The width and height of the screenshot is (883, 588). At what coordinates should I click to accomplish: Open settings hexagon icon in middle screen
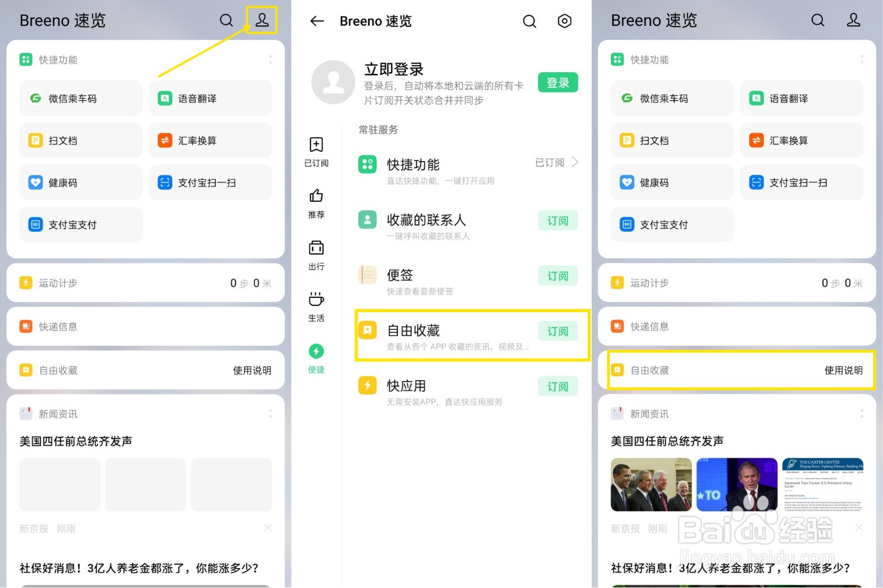click(x=565, y=21)
